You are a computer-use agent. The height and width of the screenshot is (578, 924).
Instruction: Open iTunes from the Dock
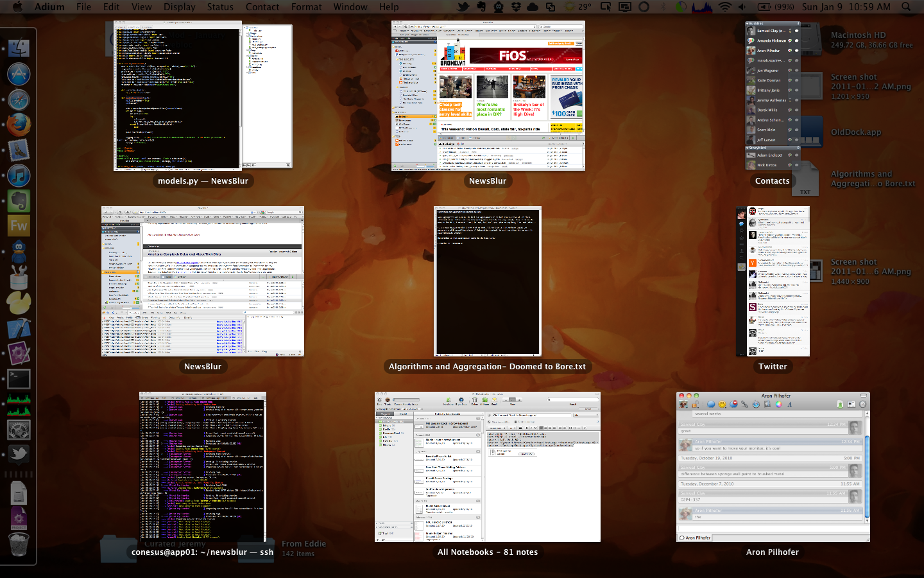[x=19, y=175]
